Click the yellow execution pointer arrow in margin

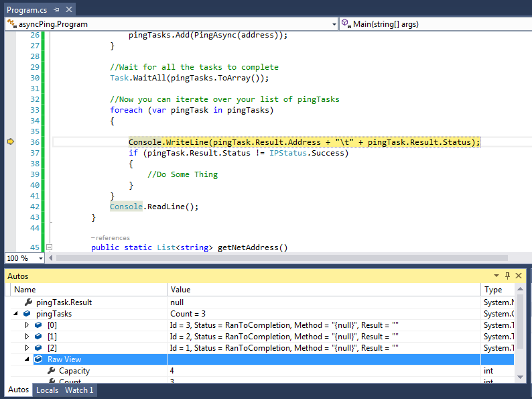pyautogui.click(x=11, y=141)
